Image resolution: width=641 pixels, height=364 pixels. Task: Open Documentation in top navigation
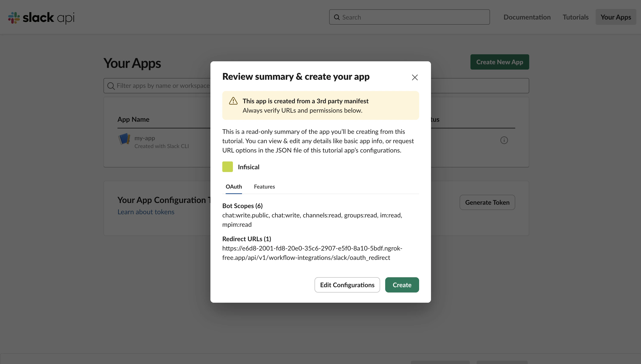[x=527, y=17]
